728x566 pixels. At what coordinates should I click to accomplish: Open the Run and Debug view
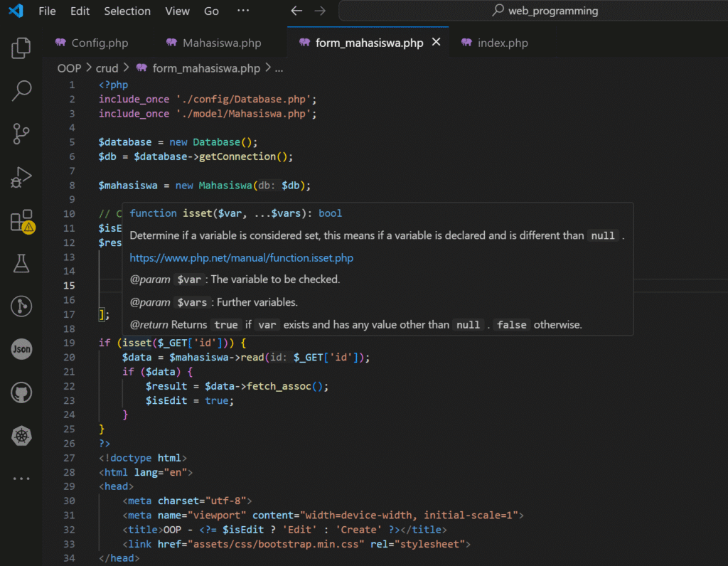[21, 177]
